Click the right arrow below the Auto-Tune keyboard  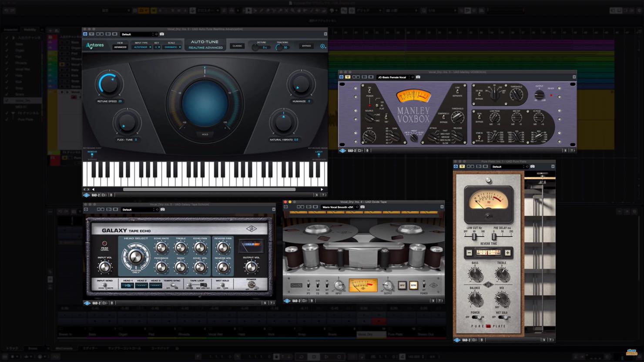click(322, 189)
